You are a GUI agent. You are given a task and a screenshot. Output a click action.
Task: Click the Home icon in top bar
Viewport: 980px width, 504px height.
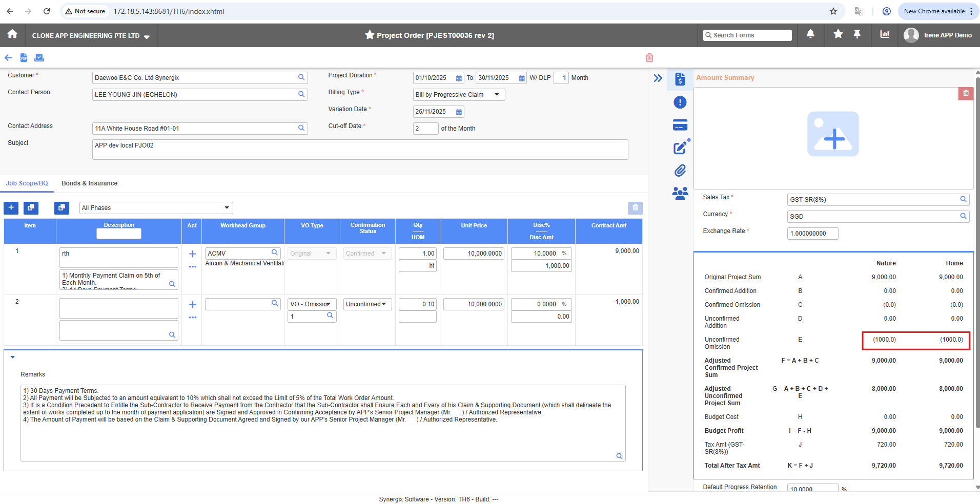[12, 34]
